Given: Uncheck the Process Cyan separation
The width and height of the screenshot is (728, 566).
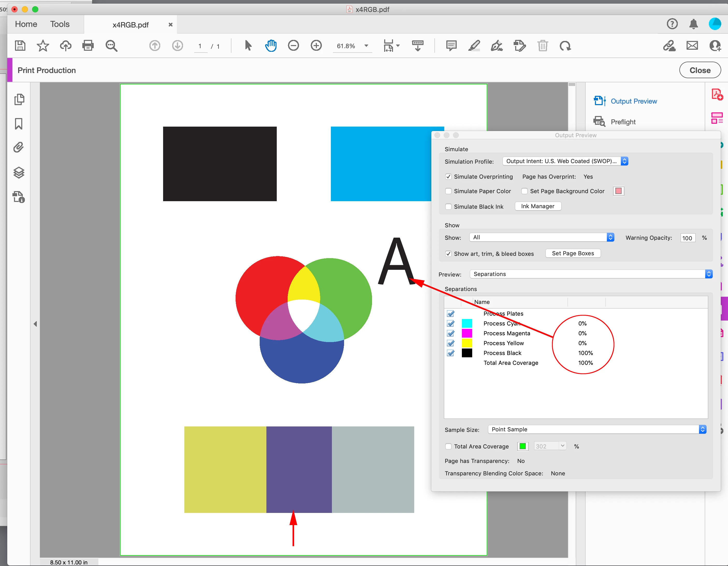Looking at the screenshot, I should pyautogui.click(x=451, y=323).
